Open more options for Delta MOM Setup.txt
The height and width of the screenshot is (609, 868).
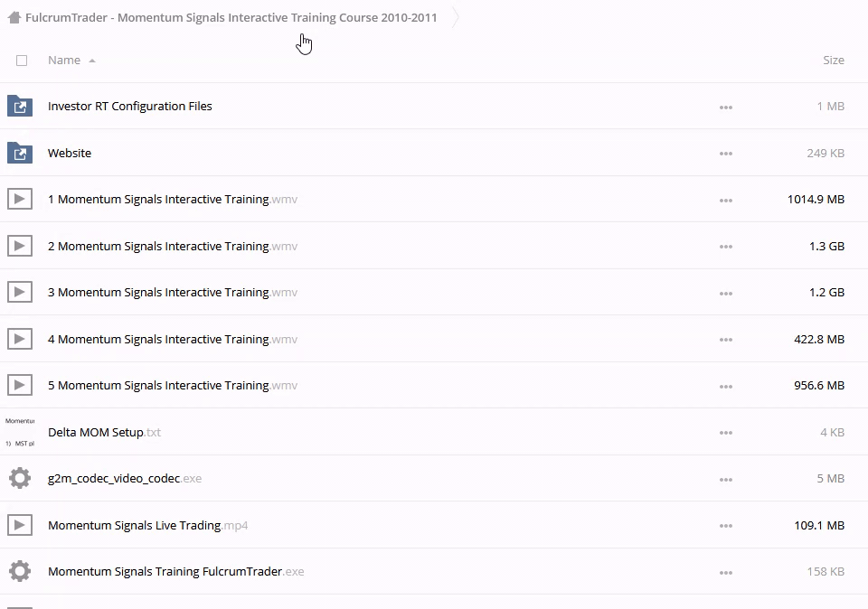pyautogui.click(x=725, y=433)
